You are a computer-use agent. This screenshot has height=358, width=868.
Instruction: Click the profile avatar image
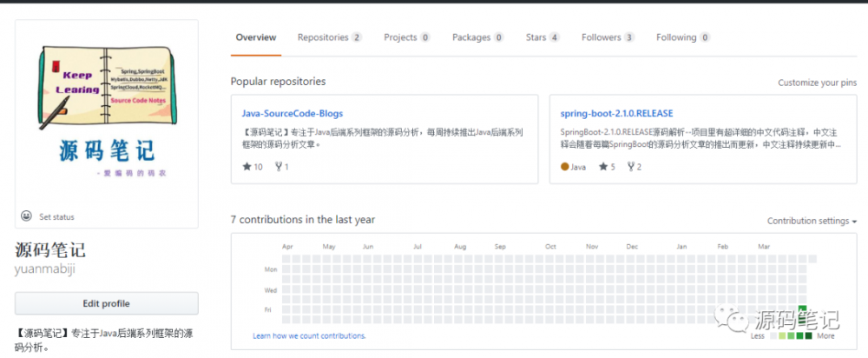click(x=106, y=111)
